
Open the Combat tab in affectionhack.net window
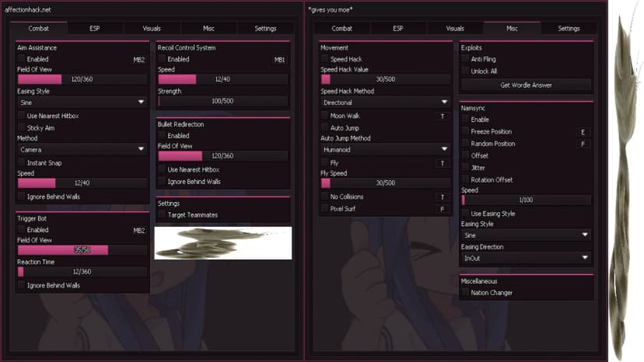tap(39, 28)
